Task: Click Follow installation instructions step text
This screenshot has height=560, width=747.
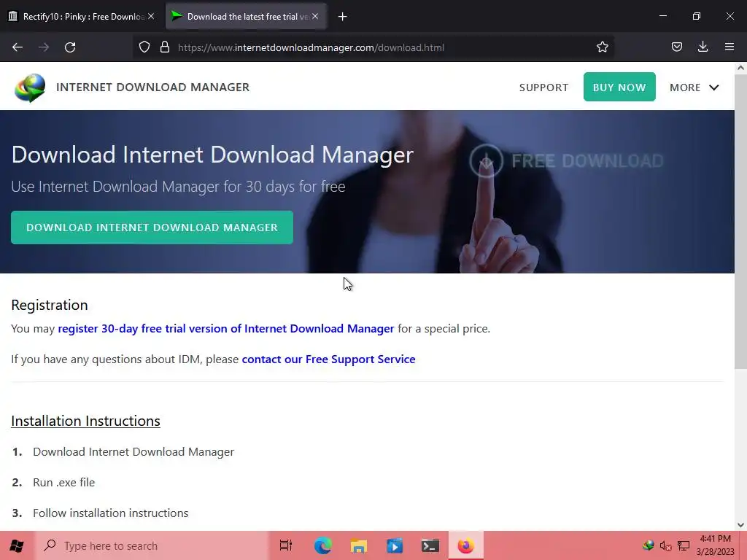Action: pyautogui.click(x=111, y=513)
